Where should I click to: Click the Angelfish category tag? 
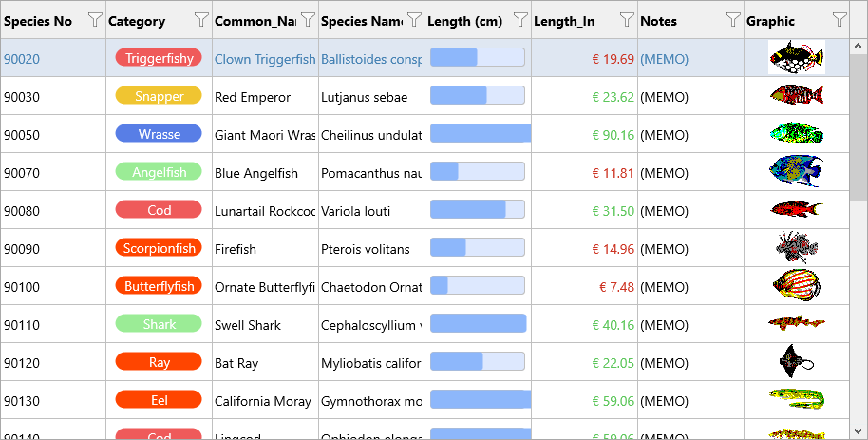(x=159, y=172)
